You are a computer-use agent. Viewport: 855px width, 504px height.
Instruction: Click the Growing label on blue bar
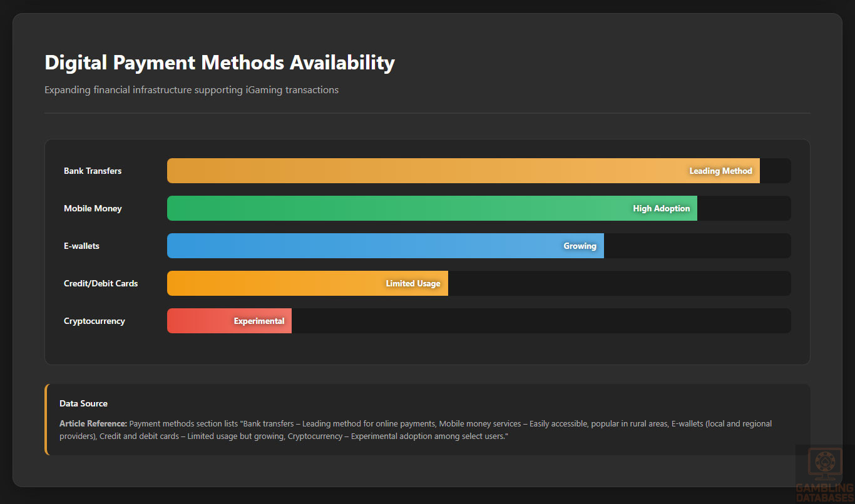[580, 246]
